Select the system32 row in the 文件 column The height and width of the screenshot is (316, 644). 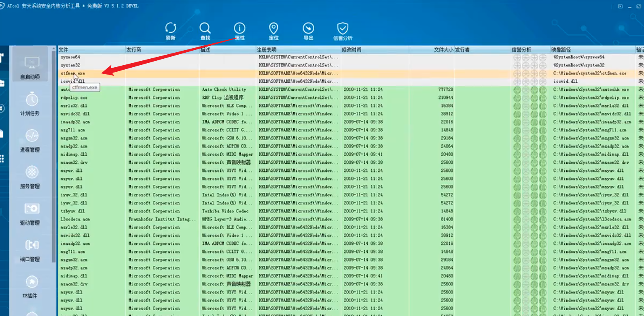coord(70,65)
